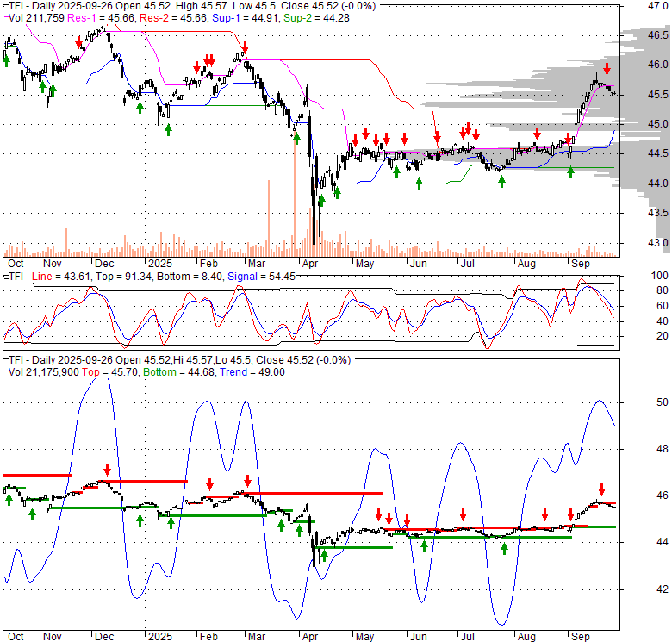Select 'May' on the bottom chart's time axis
This screenshot has height=642, width=672.
tap(364, 637)
